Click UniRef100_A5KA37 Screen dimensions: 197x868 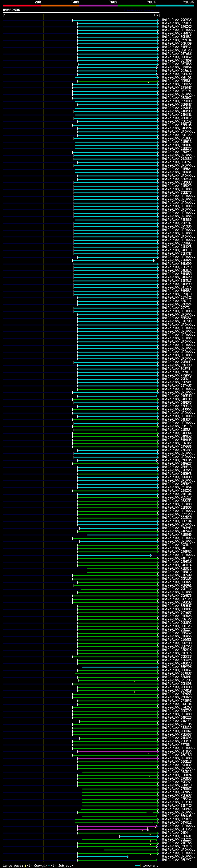177,795
